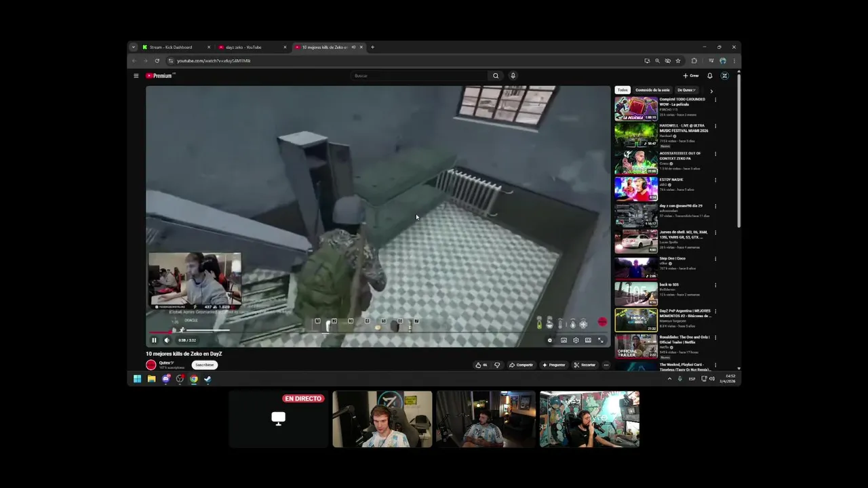The height and width of the screenshot is (488, 868).
Task: Start voice search with microphone icon
Action: click(513, 76)
